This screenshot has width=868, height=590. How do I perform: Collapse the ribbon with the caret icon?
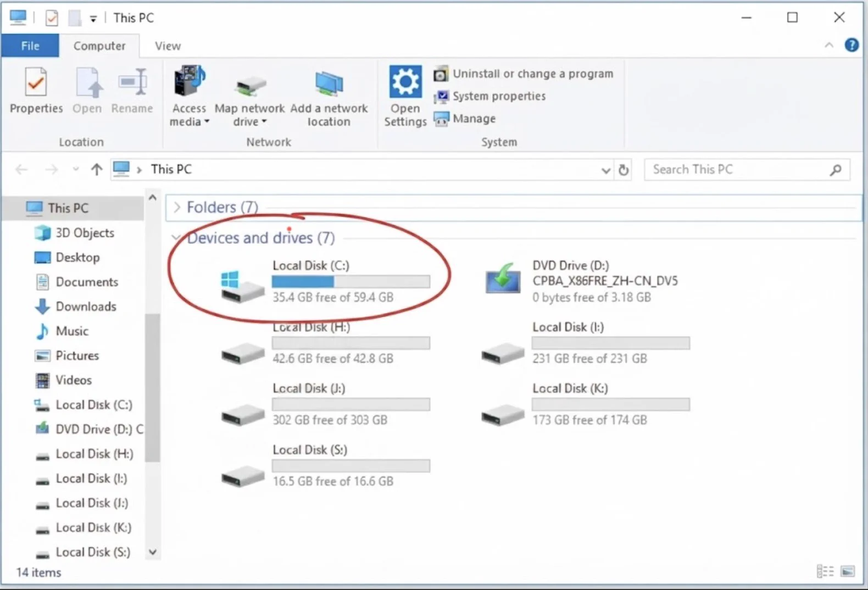click(829, 45)
